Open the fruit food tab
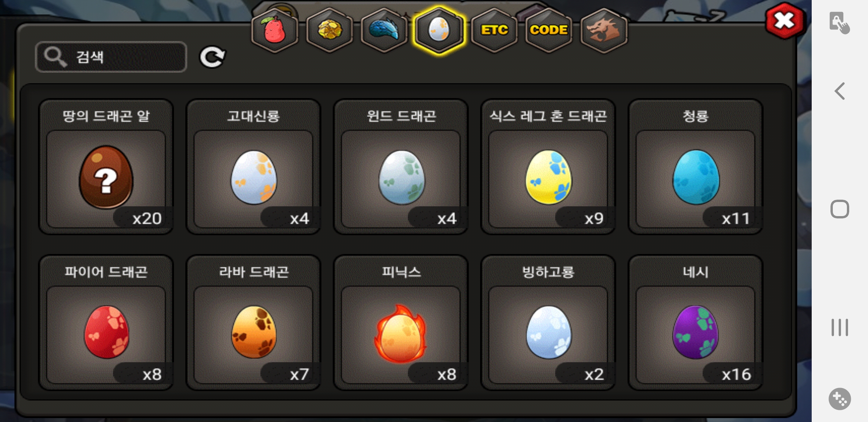The image size is (868, 422). pyautogui.click(x=274, y=30)
